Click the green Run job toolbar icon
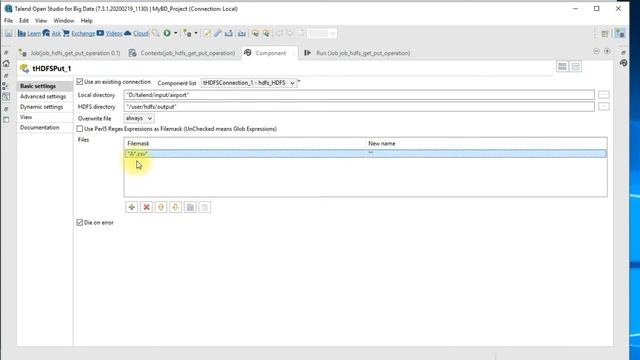The width and height of the screenshot is (640, 360). 167,33
